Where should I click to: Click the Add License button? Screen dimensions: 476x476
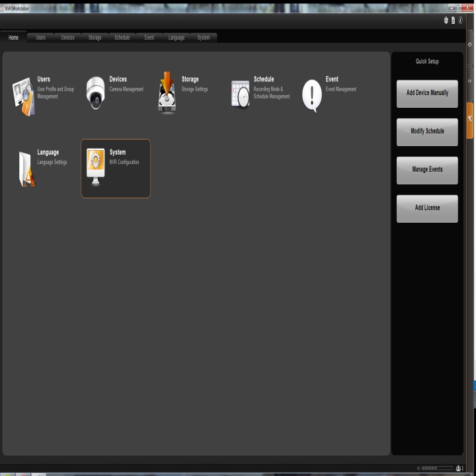pyautogui.click(x=427, y=208)
